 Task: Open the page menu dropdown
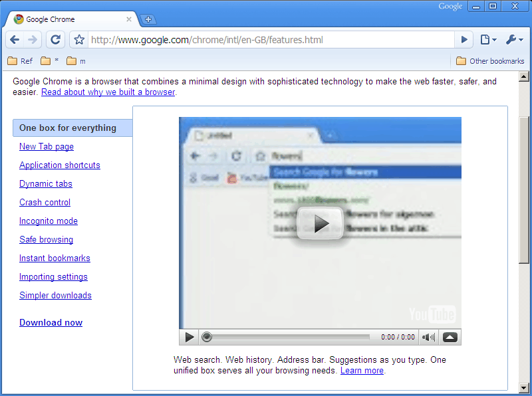(x=487, y=40)
